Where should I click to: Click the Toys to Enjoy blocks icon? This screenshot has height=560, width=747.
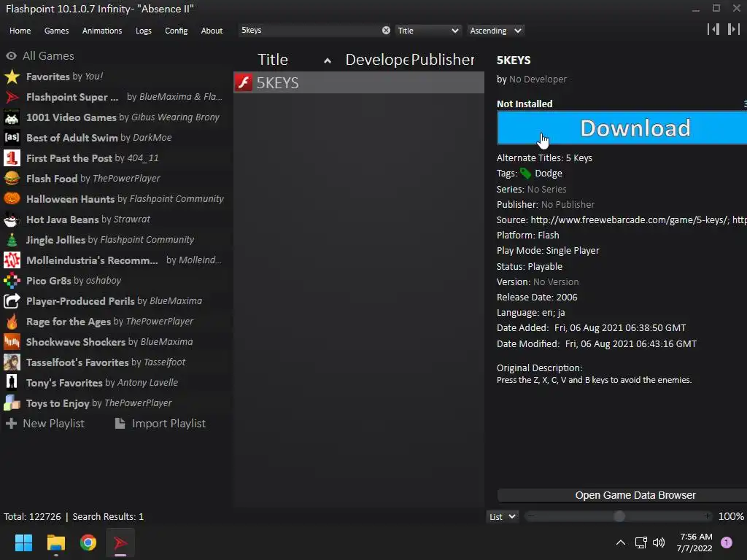(x=12, y=403)
